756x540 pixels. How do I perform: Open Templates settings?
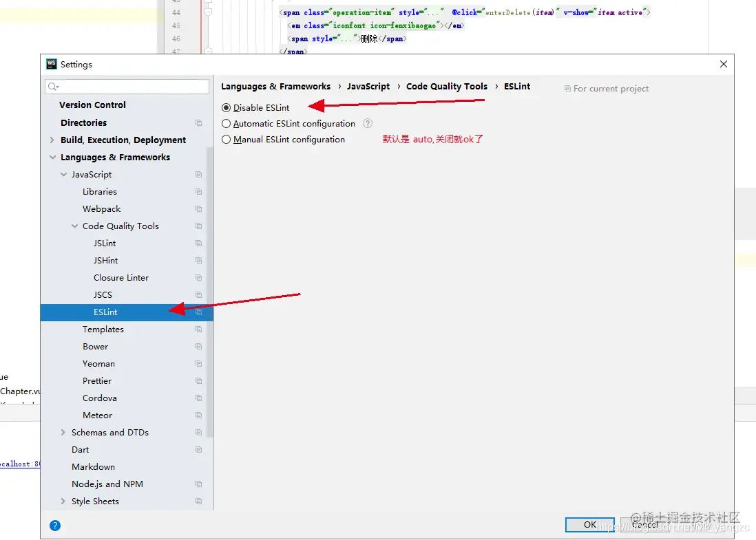103,330
